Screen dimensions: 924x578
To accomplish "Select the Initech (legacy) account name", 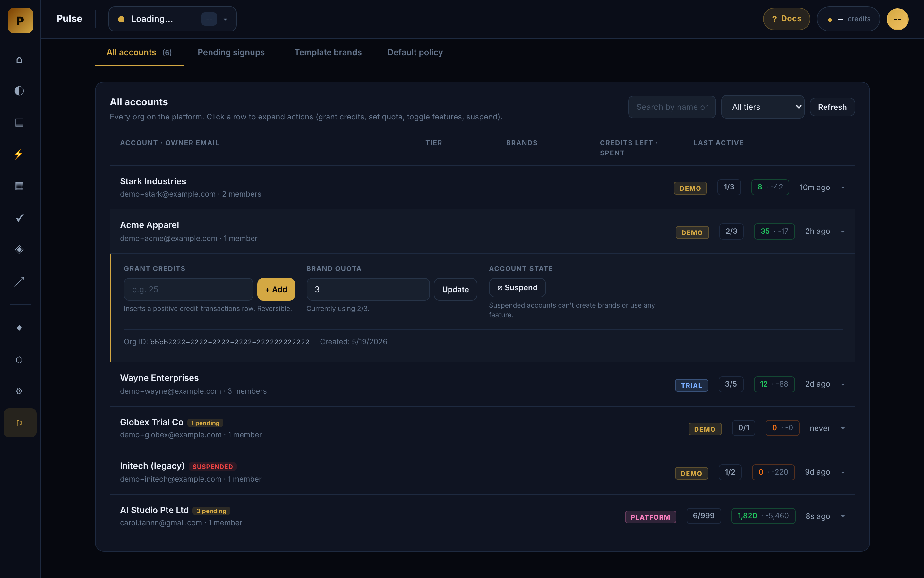I will (152, 466).
